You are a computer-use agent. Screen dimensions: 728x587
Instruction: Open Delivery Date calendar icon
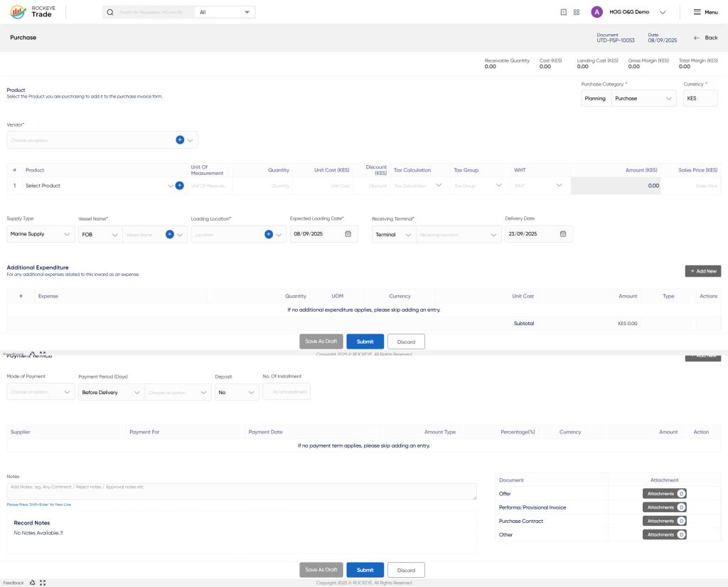coord(563,234)
